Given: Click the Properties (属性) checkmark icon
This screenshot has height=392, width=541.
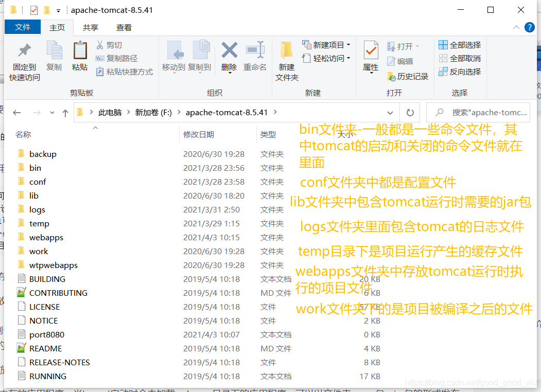Looking at the screenshot, I should pos(371,50).
